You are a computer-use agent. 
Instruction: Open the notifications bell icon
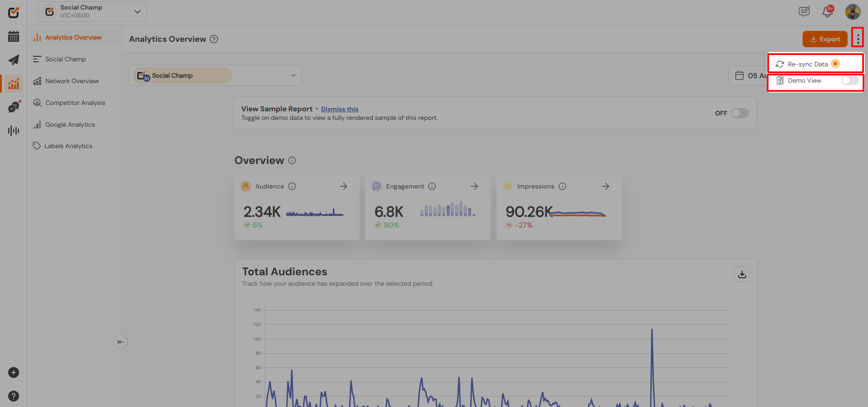tap(828, 11)
